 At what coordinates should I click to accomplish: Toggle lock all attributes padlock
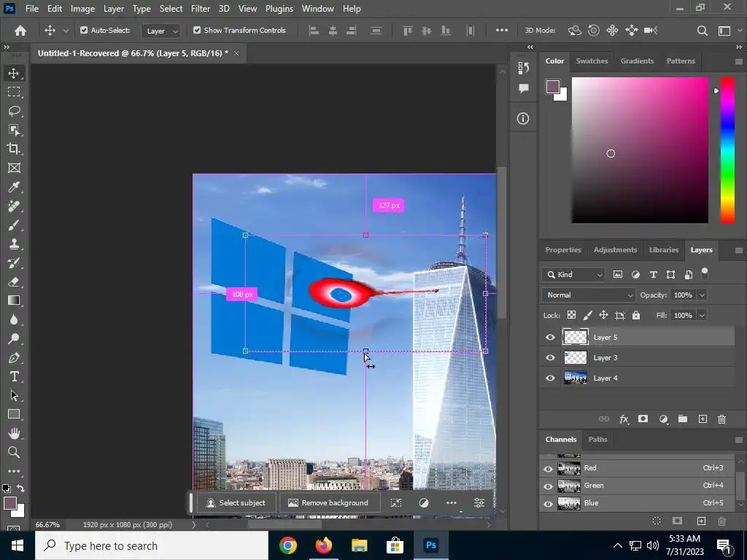tap(636, 315)
